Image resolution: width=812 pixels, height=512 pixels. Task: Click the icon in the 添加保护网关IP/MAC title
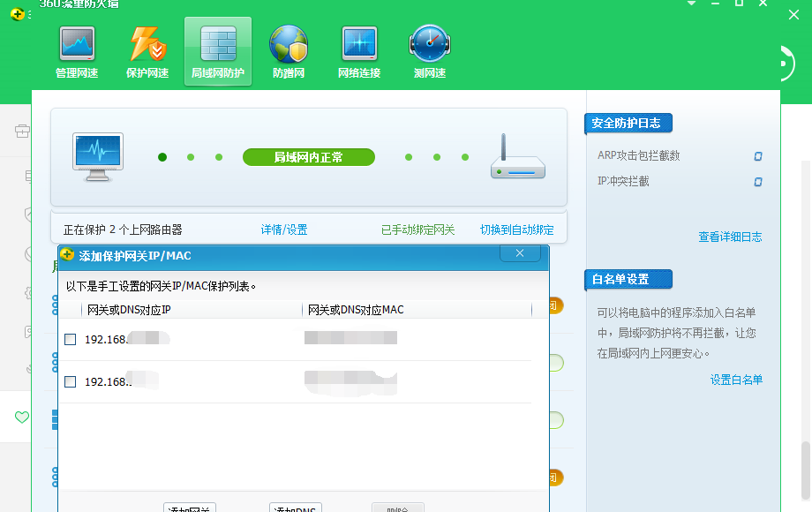pos(67,254)
